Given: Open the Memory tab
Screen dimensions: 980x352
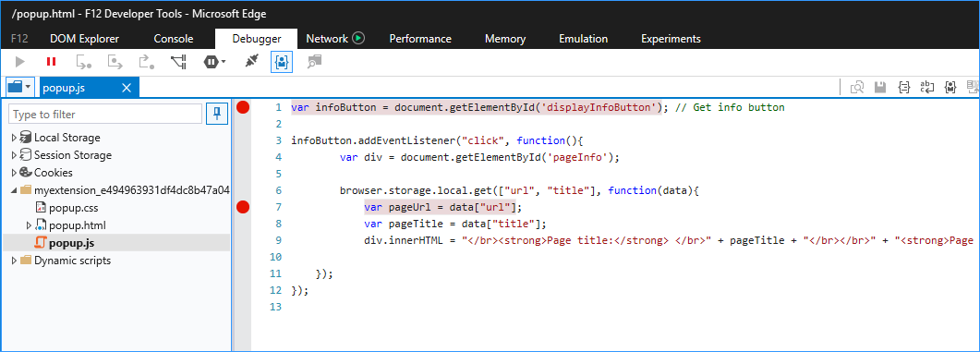Looking at the screenshot, I should pos(505,39).
